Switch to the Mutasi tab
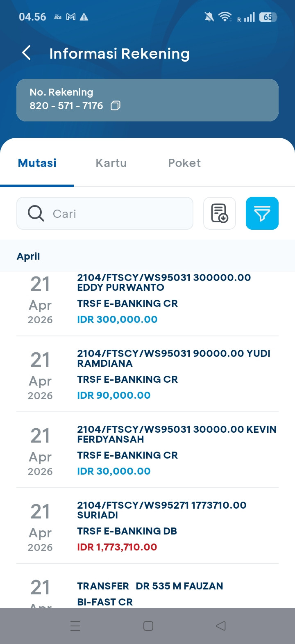 coord(37,163)
